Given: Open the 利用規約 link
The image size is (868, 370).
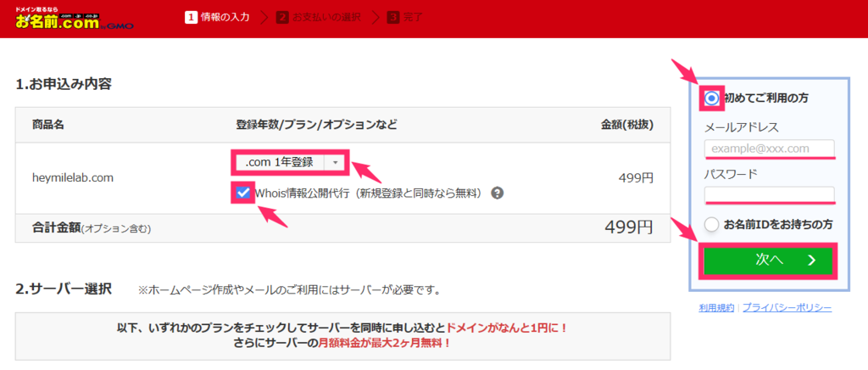Looking at the screenshot, I should coord(716,307).
